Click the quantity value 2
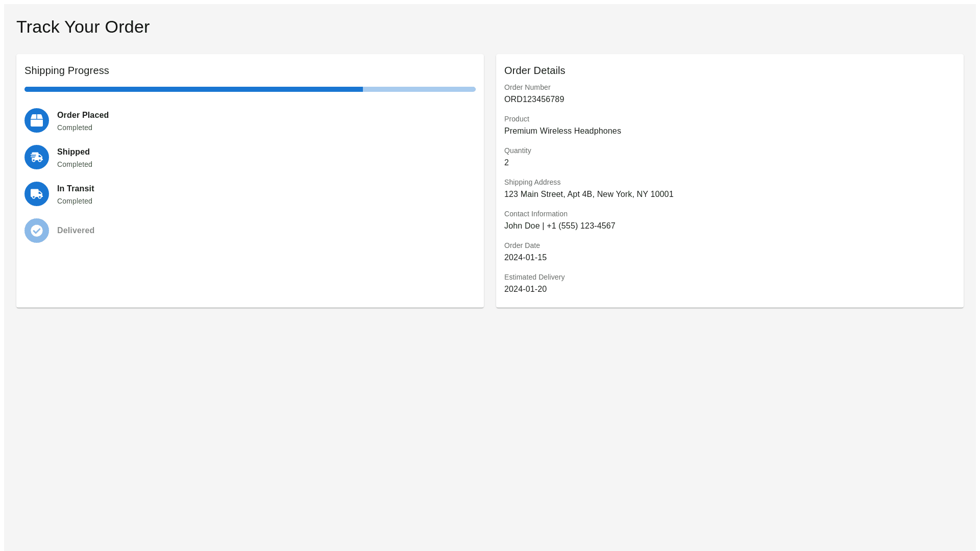 [x=506, y=163]
